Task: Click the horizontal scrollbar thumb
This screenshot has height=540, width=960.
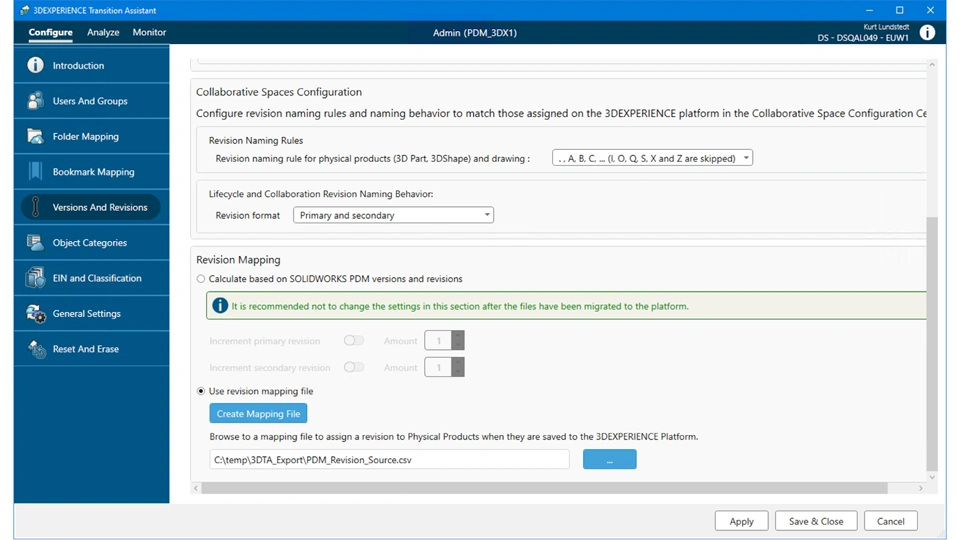Action: [x=544, y=488]
